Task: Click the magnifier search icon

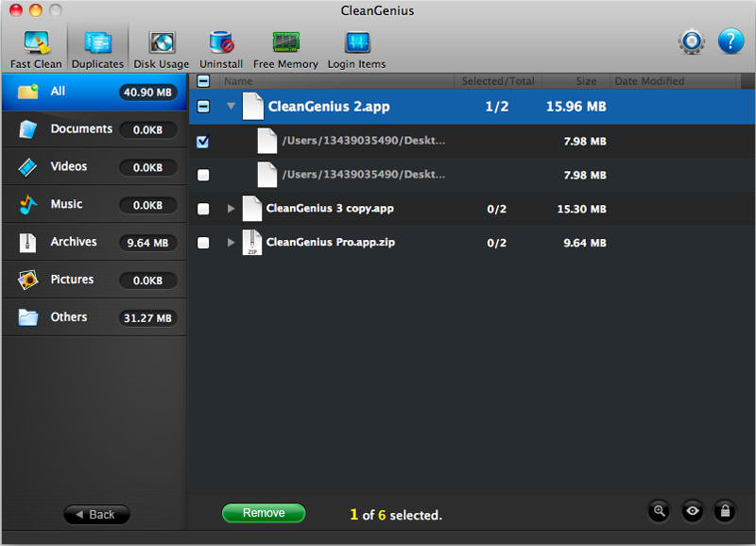Action: click(659, 511)
